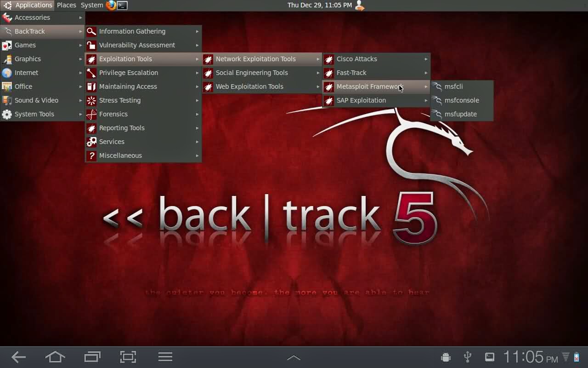Click the msfcli dragon icon

tap(437, 86)
